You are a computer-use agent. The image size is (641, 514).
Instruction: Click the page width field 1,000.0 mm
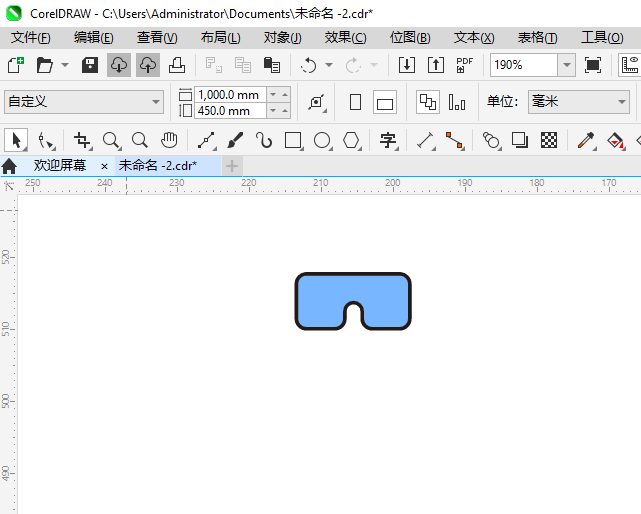[231, 95]
